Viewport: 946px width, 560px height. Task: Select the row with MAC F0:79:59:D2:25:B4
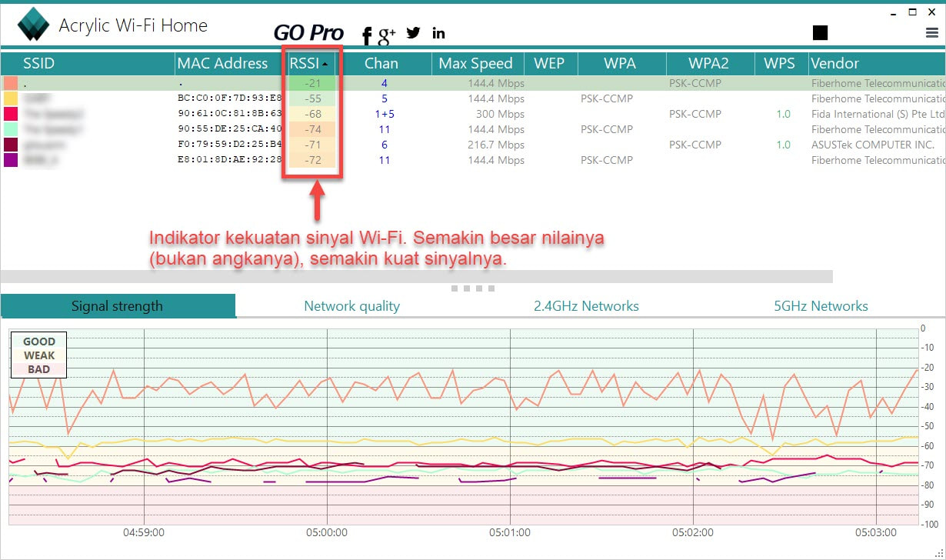point(473,145)
